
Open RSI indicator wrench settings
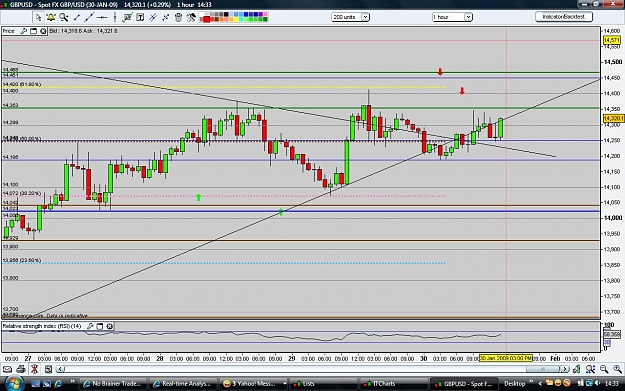(90, 326)
